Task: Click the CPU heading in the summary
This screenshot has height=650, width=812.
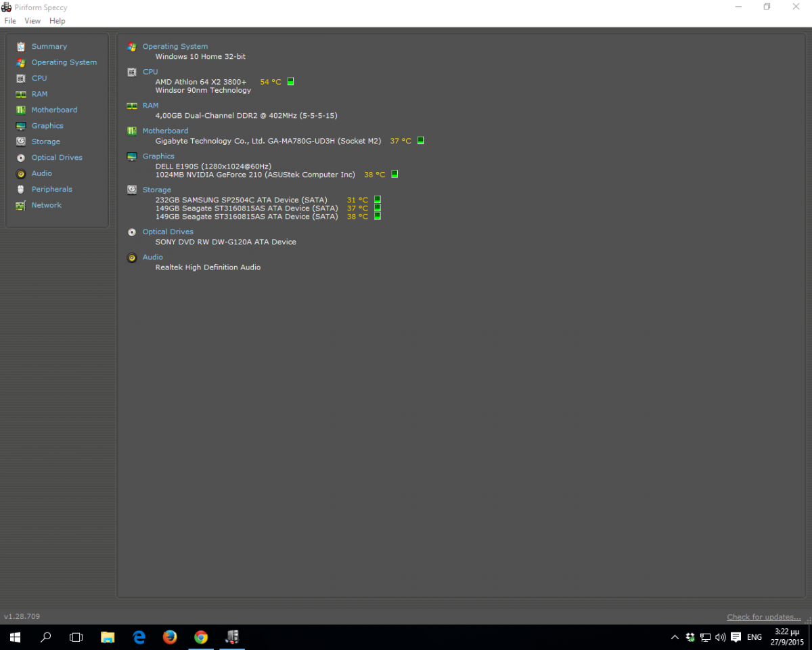Action: [x=150, y=72]
